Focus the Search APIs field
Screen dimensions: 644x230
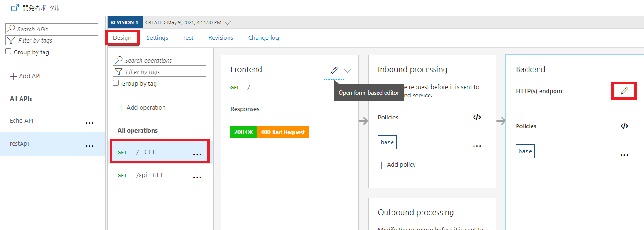click(x=52, y=29)
